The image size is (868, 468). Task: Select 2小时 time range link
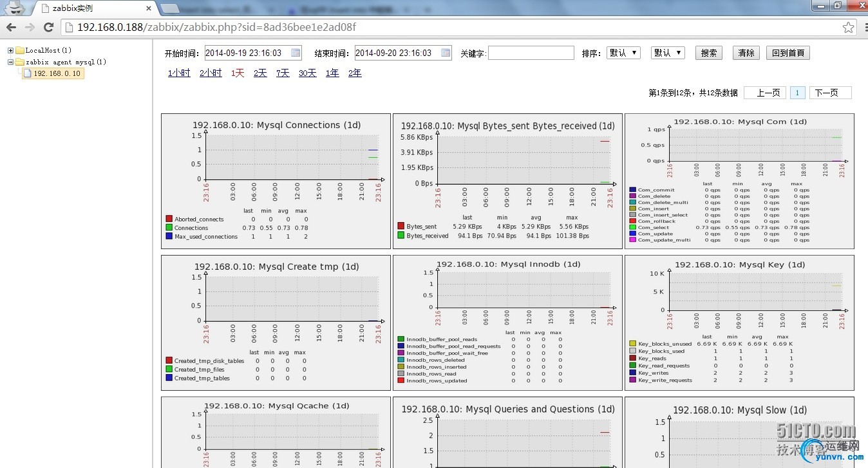(x=211, y=73)
